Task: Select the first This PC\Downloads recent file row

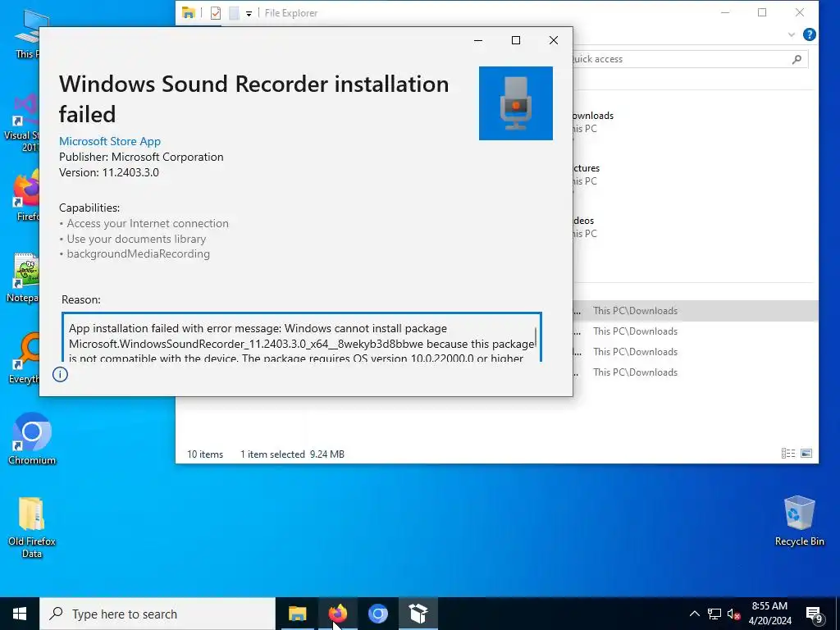Action: coord(696,311)
